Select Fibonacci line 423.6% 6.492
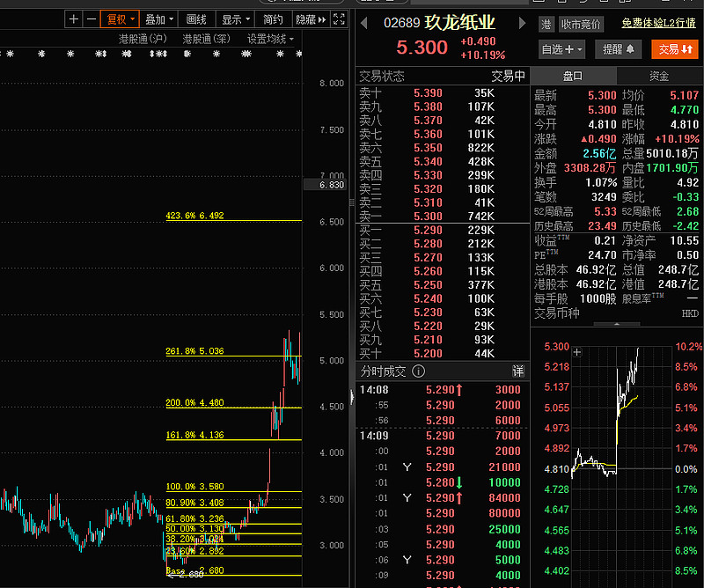 click(233, 220)
